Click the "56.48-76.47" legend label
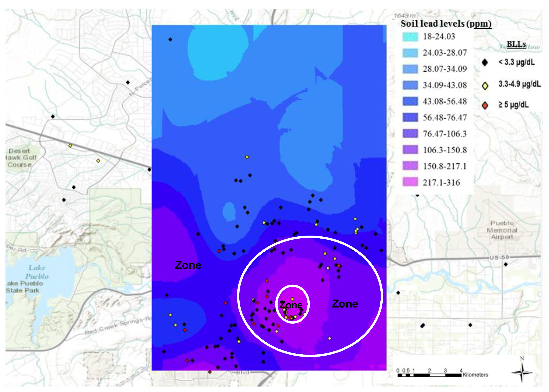The height and width of the screenshot is (392, 549). [x=445, y=118]
